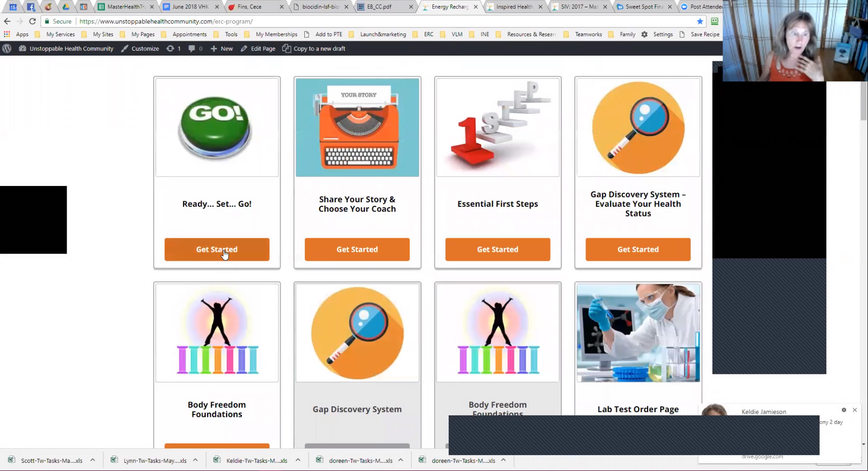Screen dimensions: 868x471
Task: Click Get Started under Gap Discovery System Evaluate
Action: [x=638, y=249]
